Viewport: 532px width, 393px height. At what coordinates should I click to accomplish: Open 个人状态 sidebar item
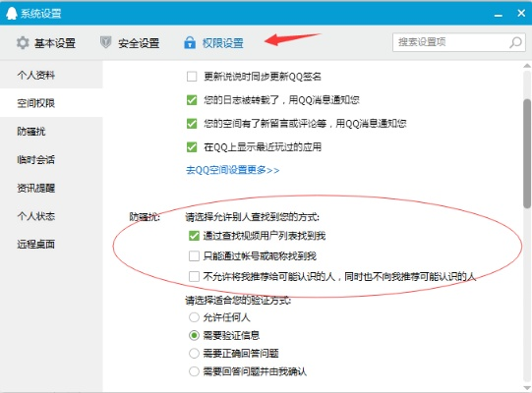click(51, 215)
